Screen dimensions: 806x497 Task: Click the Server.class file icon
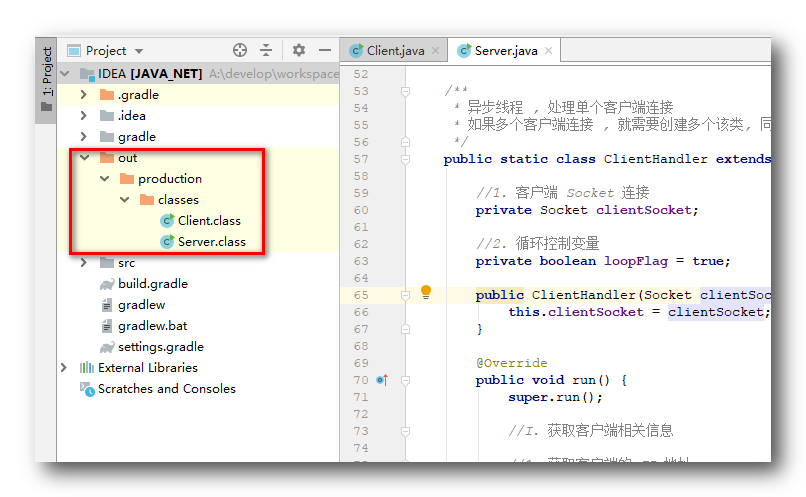(167, 242)
